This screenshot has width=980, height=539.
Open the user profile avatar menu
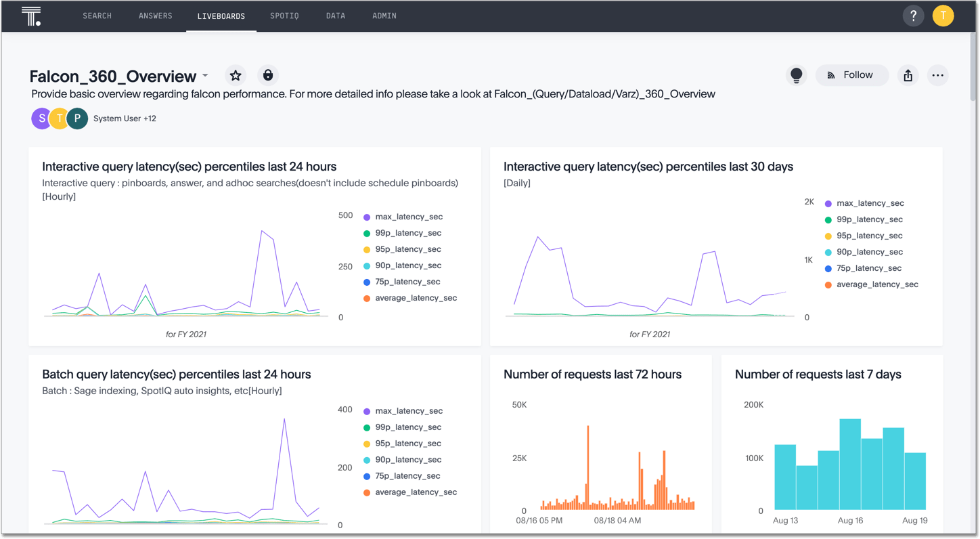click(x=943, y=16)
